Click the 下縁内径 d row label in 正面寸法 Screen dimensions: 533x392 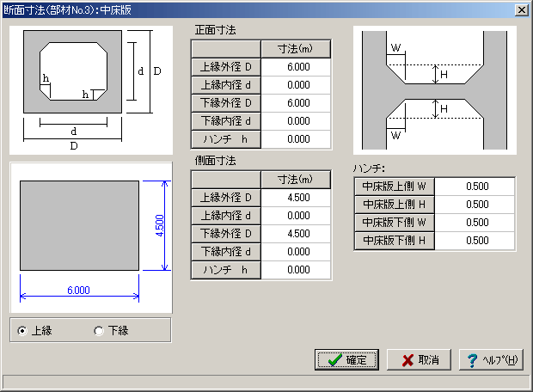226,121
